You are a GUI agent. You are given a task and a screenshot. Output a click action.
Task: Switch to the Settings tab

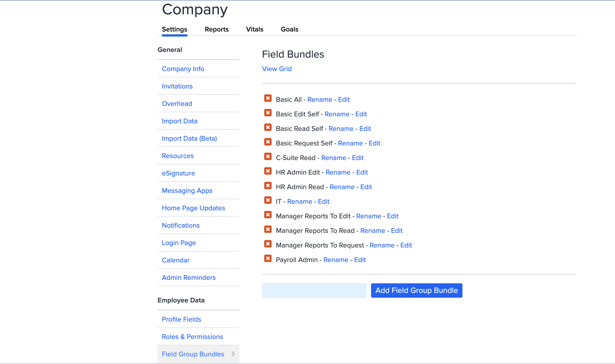[175, 29]
